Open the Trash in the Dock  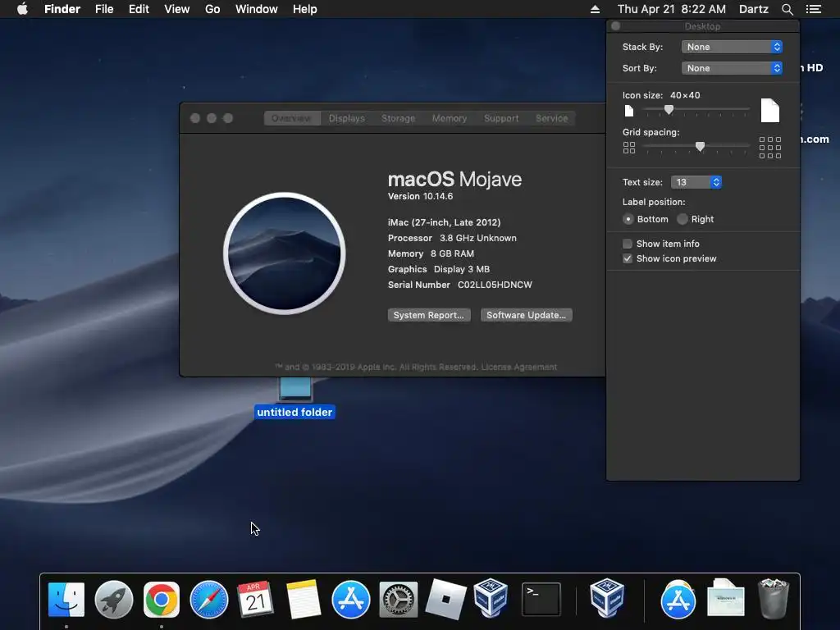774,598
